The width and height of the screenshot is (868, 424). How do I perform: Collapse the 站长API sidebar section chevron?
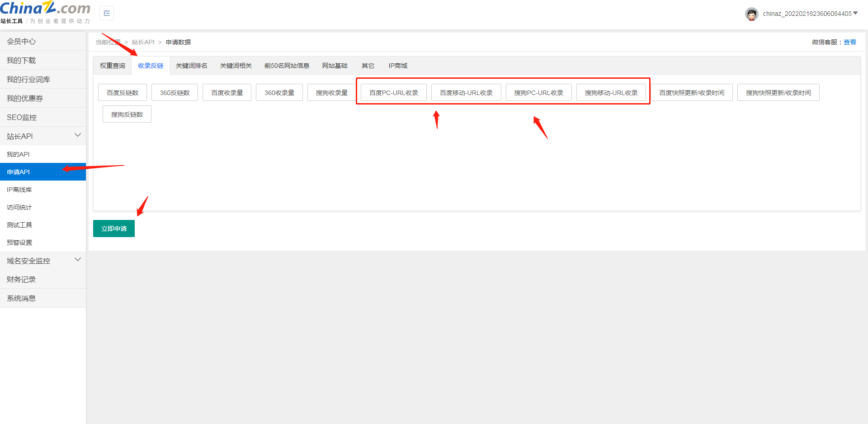[x=78, y=135]
